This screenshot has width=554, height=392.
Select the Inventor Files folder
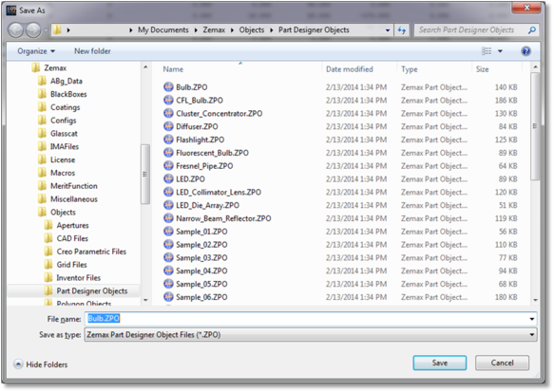[79, 278]
